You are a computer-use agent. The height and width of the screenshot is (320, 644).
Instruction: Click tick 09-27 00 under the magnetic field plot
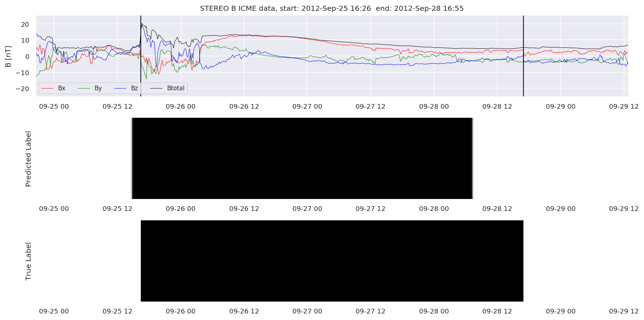coord(308,107)
